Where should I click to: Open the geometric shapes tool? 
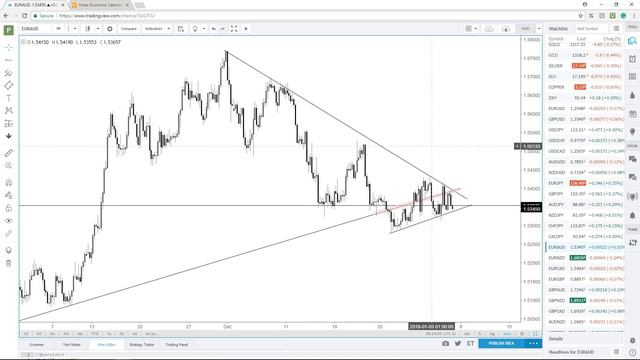(9, 86)
